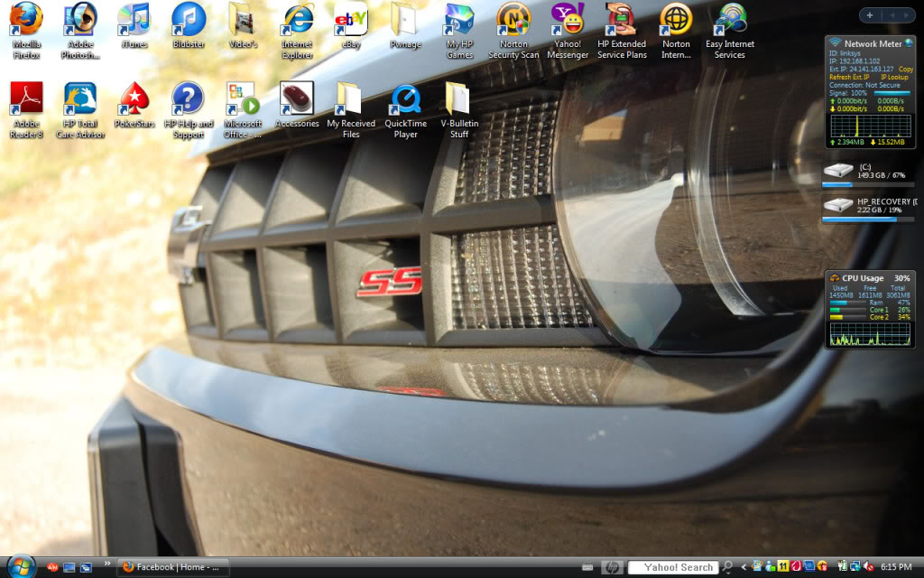The image size is (924, 578).
Task: Open Blubster
Action: [x=188, y=20]
